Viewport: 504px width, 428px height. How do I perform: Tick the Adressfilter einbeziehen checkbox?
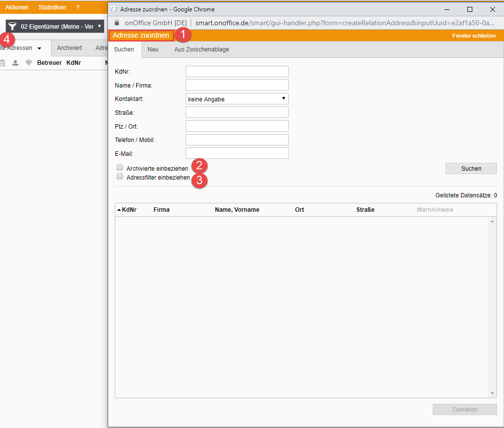(x=119, y=177)
